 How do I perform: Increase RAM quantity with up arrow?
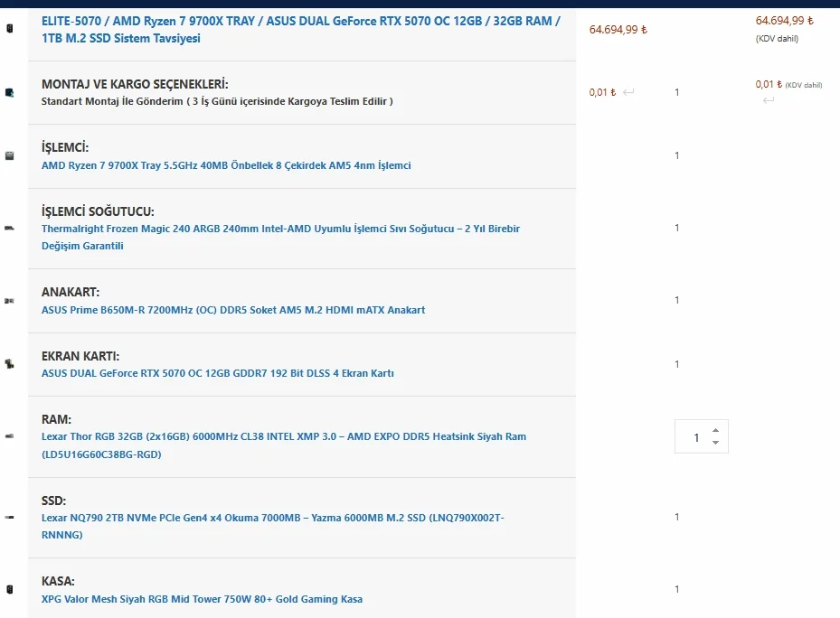(x=716, y=431)
